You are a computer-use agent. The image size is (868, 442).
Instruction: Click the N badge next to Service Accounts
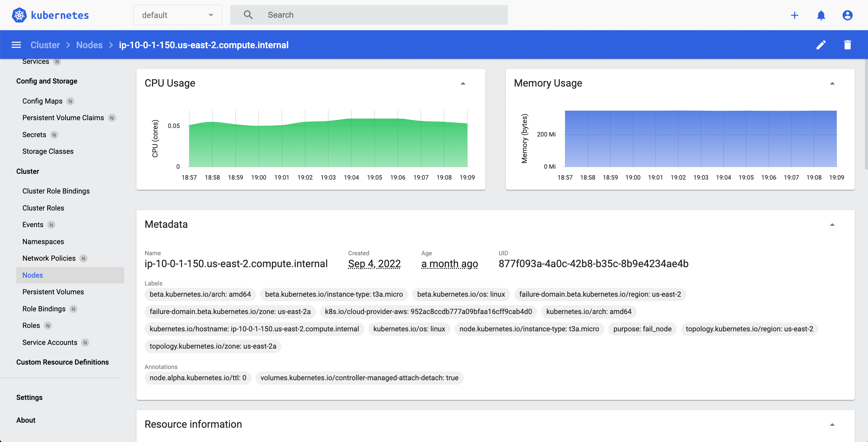(85, 343)
